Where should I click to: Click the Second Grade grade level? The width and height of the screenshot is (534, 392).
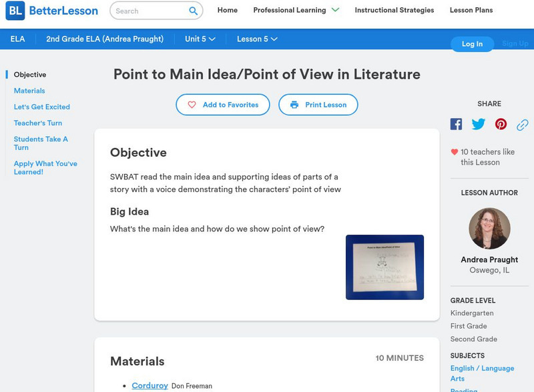pos(474,339)
